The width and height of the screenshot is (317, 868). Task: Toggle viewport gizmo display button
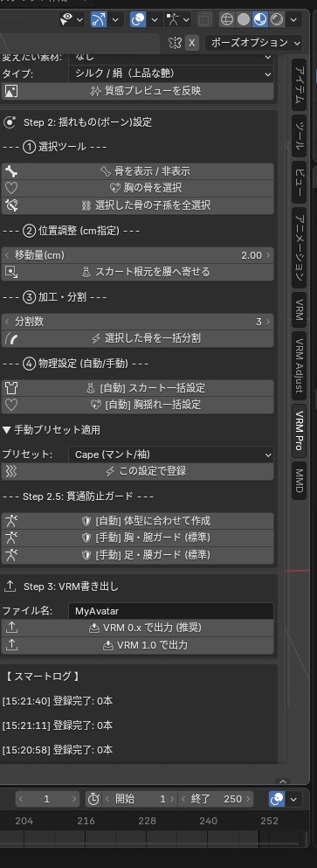[x=99, y=20]
